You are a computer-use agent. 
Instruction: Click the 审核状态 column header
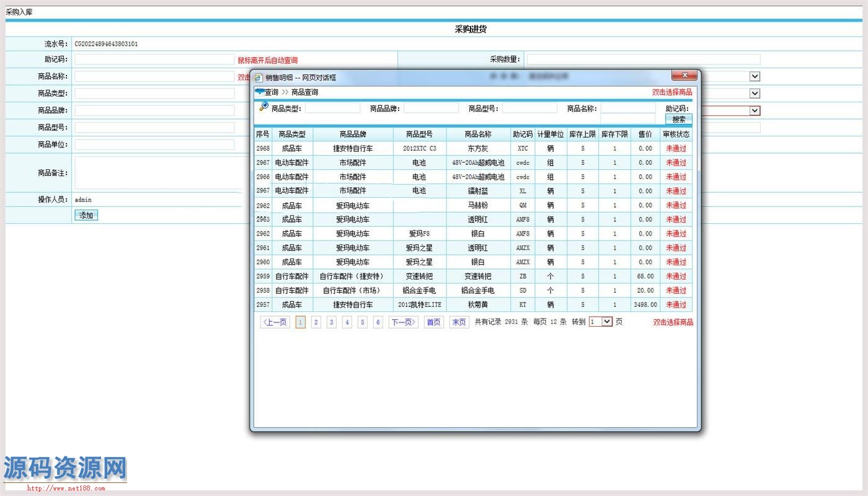tap(676, 134)
